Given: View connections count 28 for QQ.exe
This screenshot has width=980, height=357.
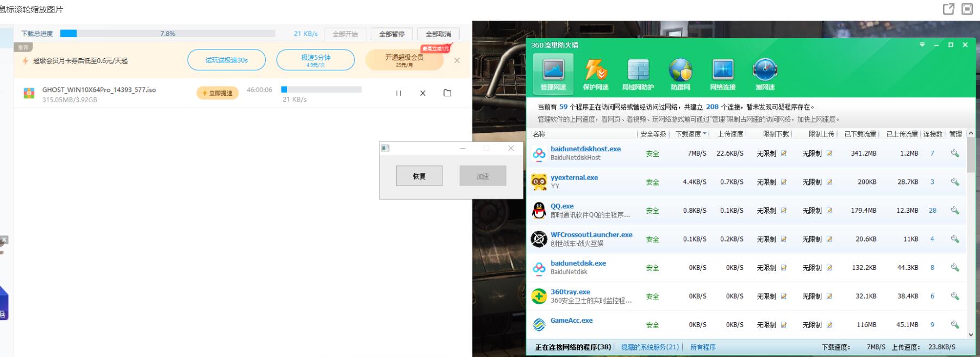Looking at the screenshot, I should (x=933, y=211).
